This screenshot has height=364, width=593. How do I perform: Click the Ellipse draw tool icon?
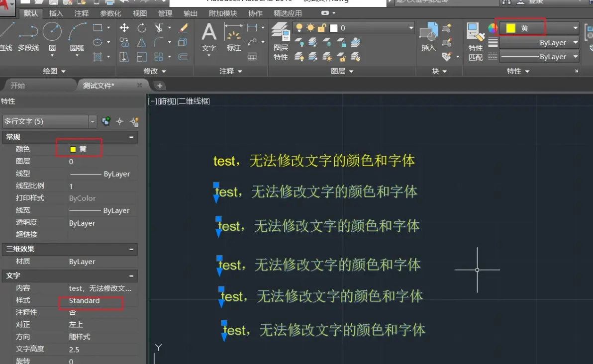pos(98,42)
